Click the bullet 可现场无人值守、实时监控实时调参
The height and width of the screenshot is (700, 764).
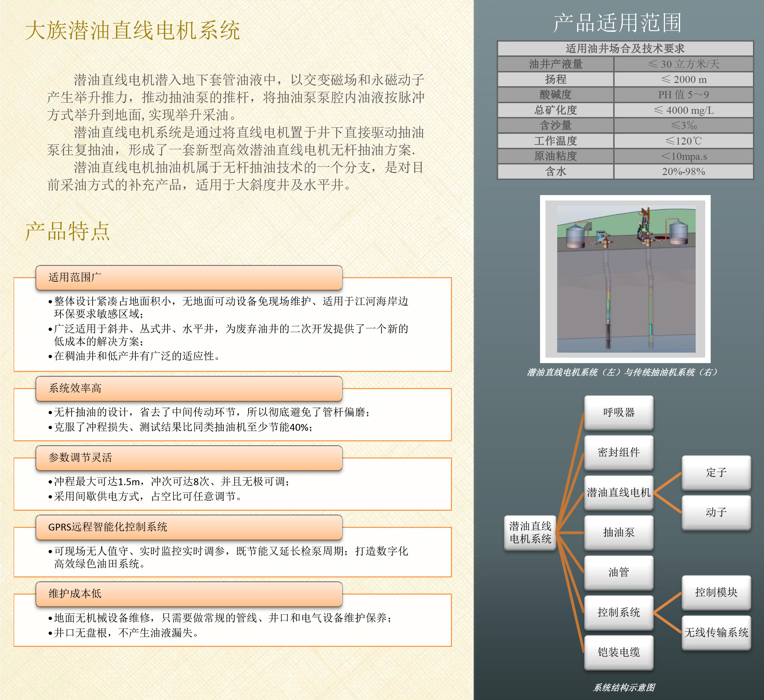point(228,557)
